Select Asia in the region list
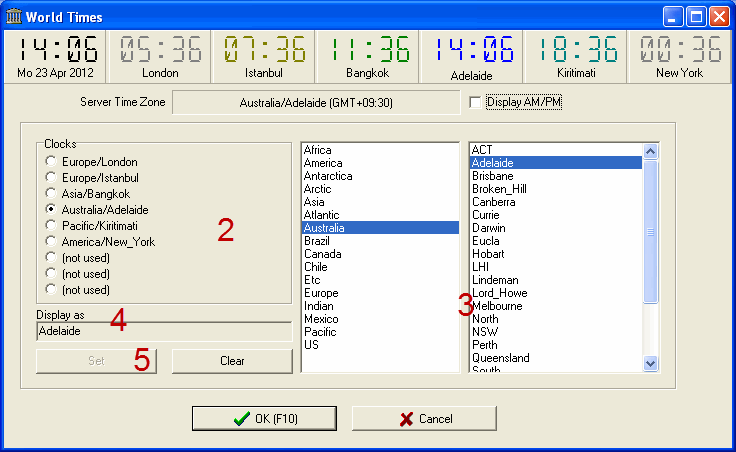736x452 pixels. point(380,202)
